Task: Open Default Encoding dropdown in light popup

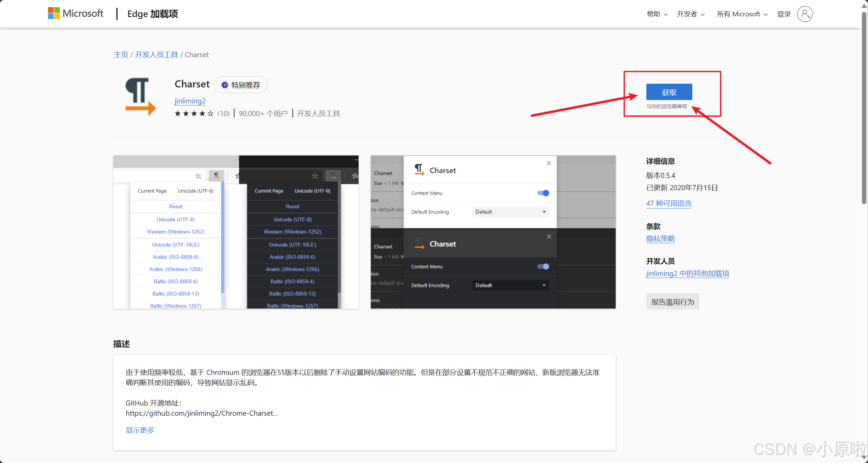Action: [510, 212]
